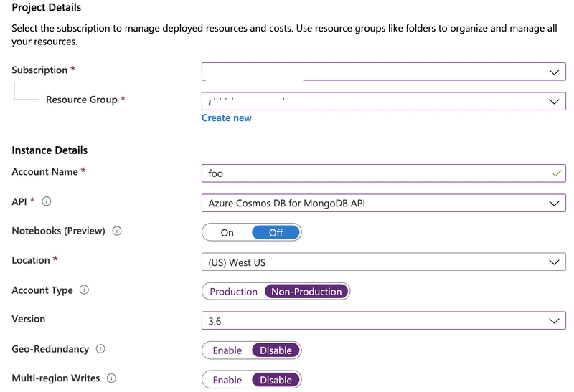Click the Version label
574x392 pixels.
(x=29, y=319)
